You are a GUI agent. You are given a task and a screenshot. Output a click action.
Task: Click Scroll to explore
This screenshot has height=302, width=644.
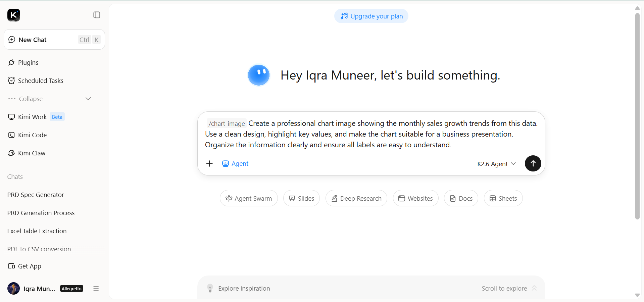click(x=509, y=288)
